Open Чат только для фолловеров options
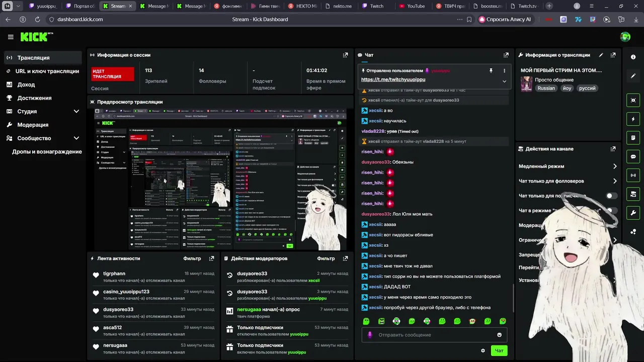 568,181
